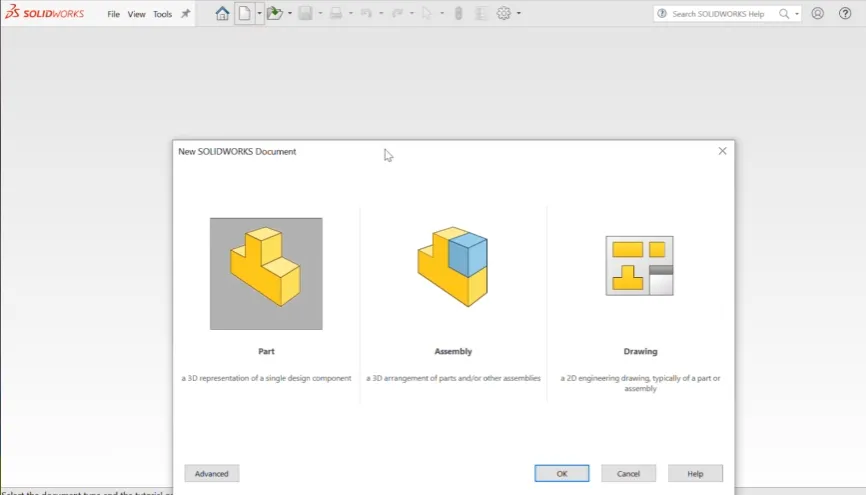
Task: Open the Tools menu
Action: (162, 14)
